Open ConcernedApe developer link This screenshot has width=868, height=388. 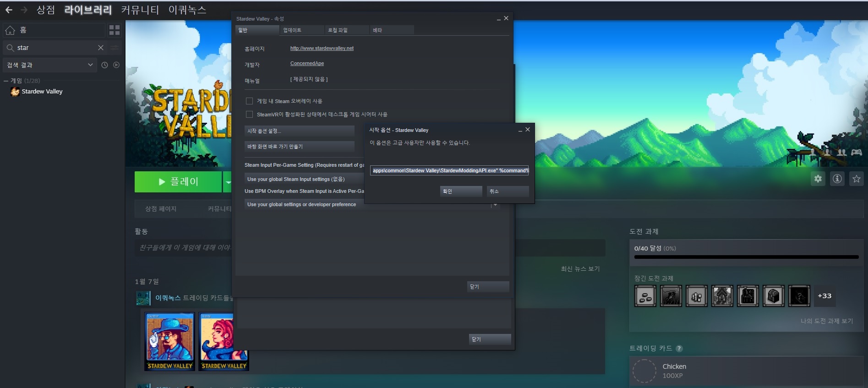[x=307, y=63]
